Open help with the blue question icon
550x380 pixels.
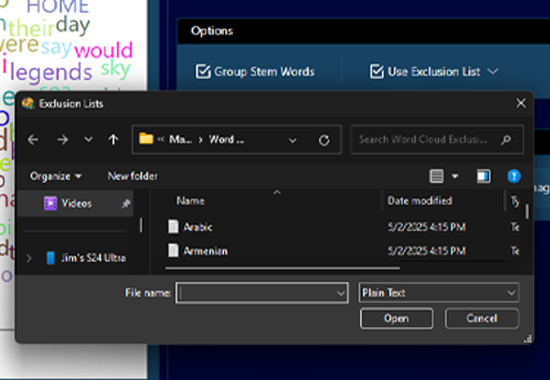514,176
